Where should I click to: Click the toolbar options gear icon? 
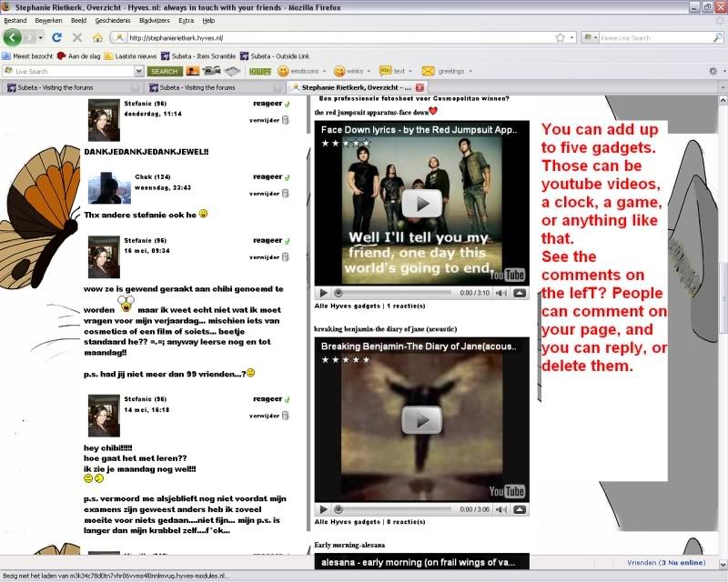pos(713,71)
